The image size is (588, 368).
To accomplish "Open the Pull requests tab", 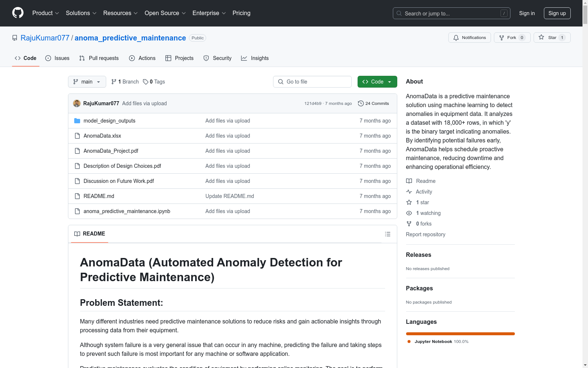I will pyautogui.click(x=99, y=58).
